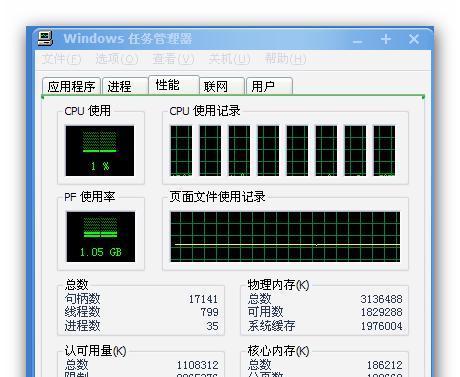Open the 关机(U) menu
Image resolution: width=460 pixels, height=377 pixels.
tap(229, 59)
